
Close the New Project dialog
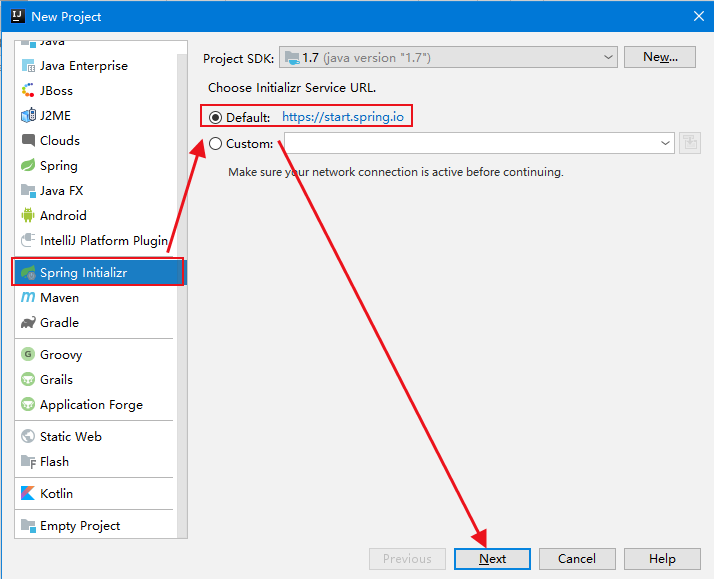coord(699,16)
